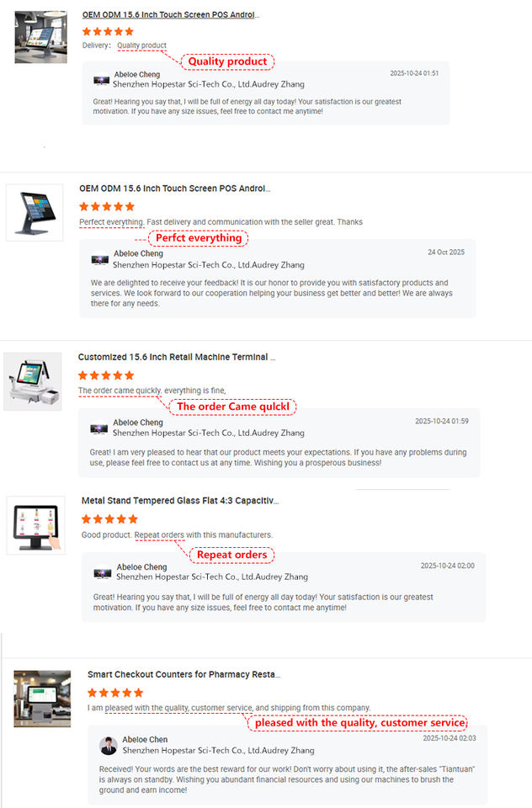The image size is (532, 808).
Task: Open the Metal Stand Tempered Glass product link
Action: pos(180,500)
